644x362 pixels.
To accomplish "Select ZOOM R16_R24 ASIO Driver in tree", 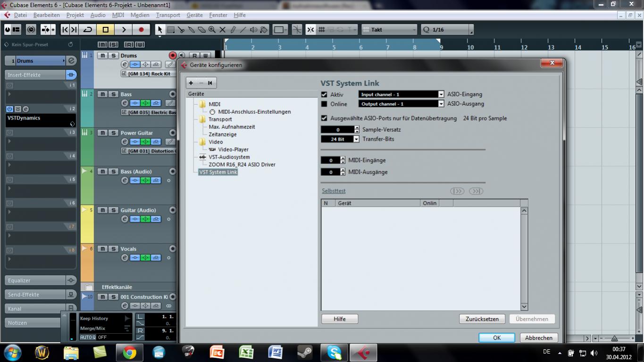I will tap(242, 165).
